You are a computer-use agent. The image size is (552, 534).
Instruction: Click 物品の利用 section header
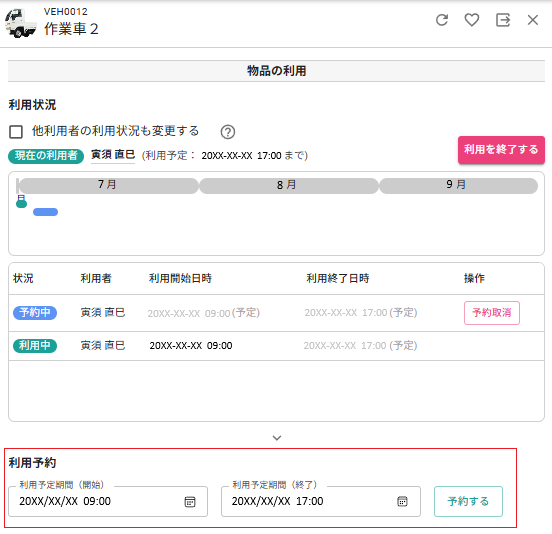[276, 71]
